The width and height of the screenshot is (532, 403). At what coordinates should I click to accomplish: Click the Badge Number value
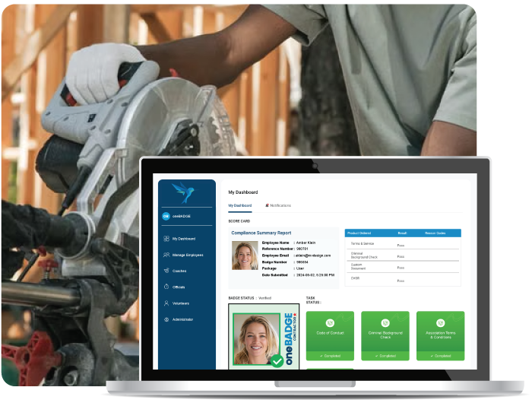302,262
